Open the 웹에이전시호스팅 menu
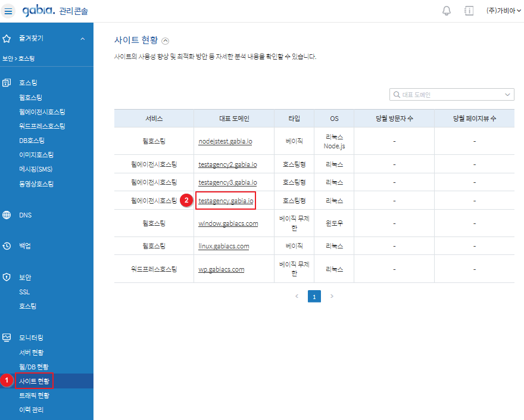524x420 pixels. pyautogui.click(x=42, y=111)
